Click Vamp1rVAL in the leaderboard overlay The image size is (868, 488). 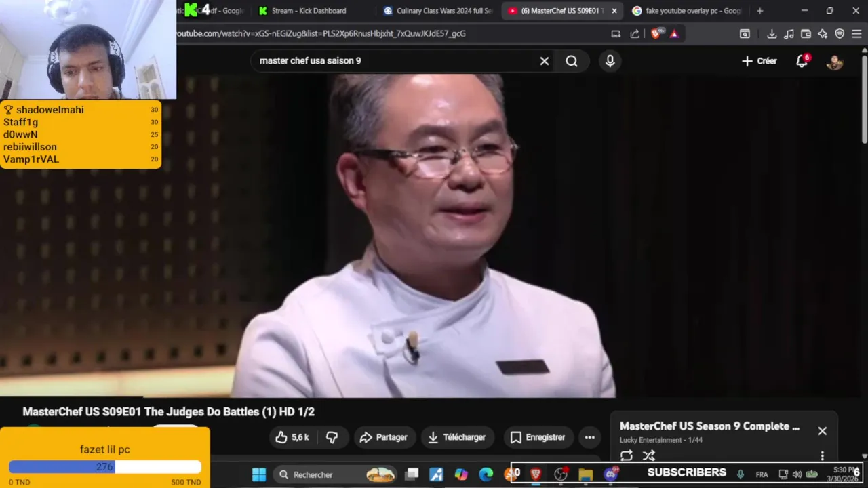(x=31, y=159)
